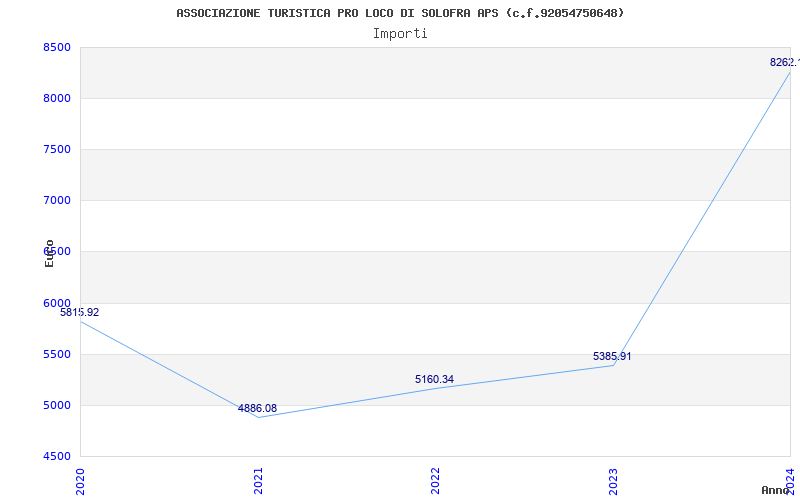Select the 2021 x-axis label
The height and width of the screenshot is (500, 800).
(x=258, y=481)
